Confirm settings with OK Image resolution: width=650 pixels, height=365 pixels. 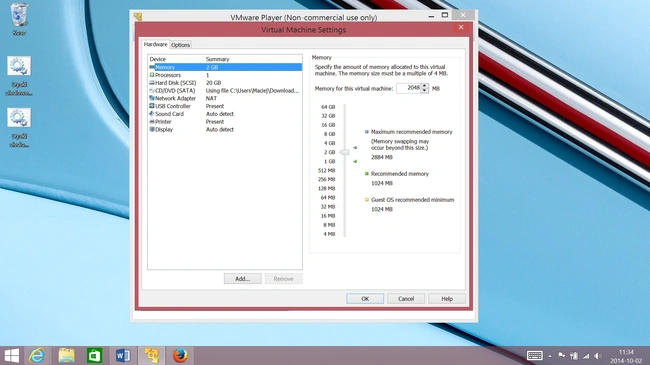365,299
